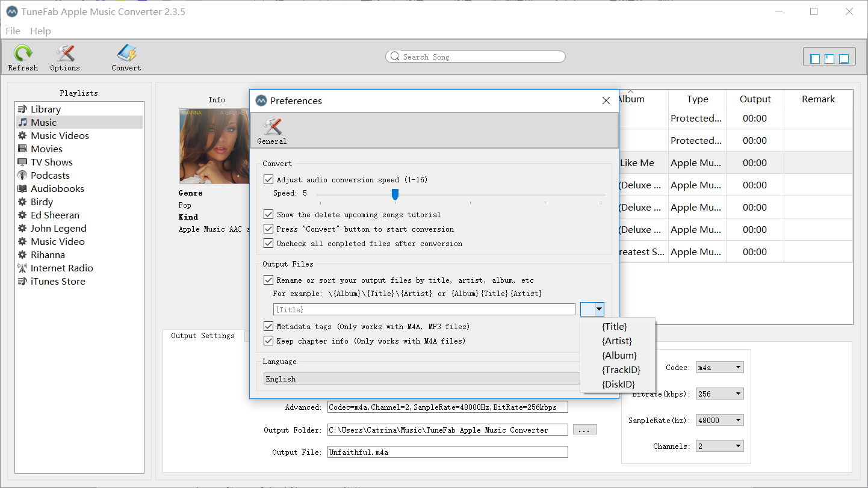Open the Library playlist
Viewport: 868px width, 488px height.
(x=79, y=109)
